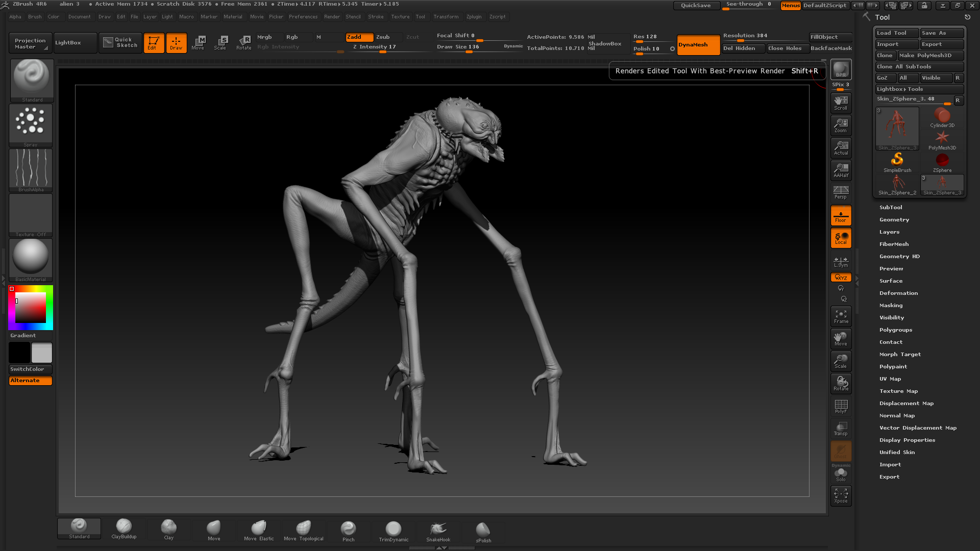Select the Scale transform tool in top shelf

[220, 43]
